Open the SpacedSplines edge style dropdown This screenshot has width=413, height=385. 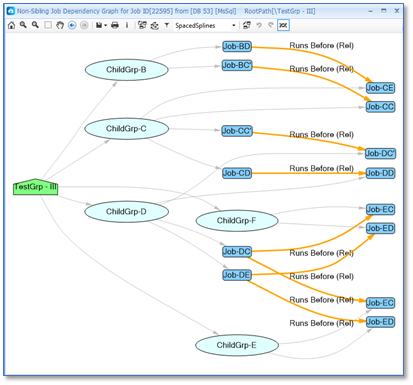click(x=234, y=26)
